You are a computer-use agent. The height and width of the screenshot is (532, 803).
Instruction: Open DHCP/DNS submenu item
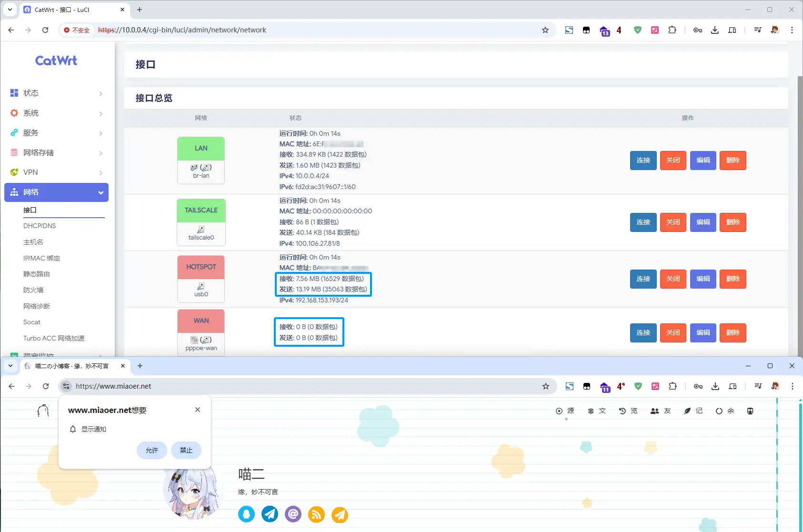click(40, 226)
